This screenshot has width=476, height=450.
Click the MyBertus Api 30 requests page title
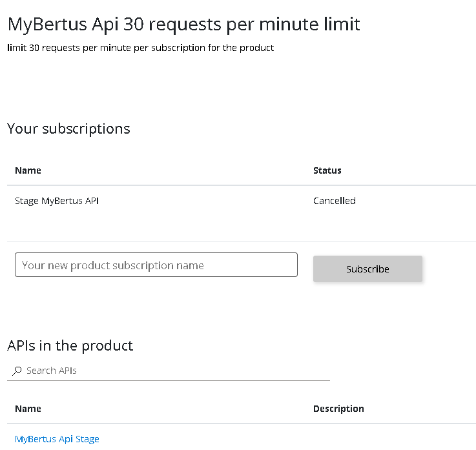point(183,25)
